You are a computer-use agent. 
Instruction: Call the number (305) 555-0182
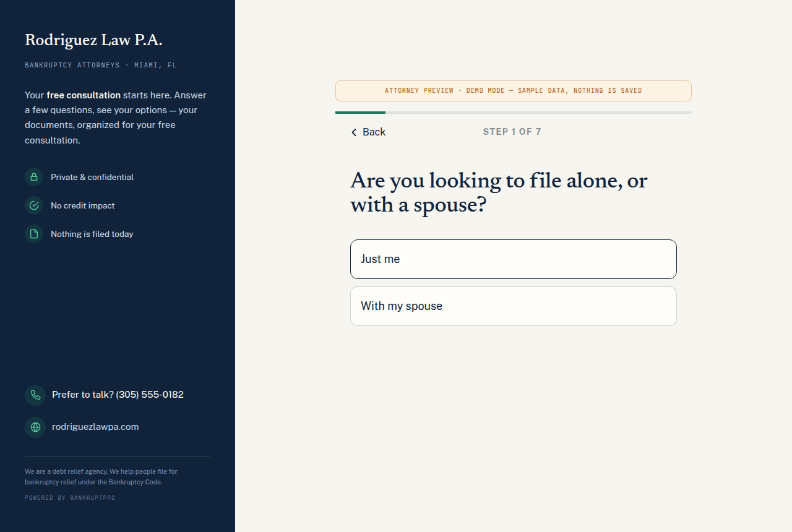tap(150, 395)
